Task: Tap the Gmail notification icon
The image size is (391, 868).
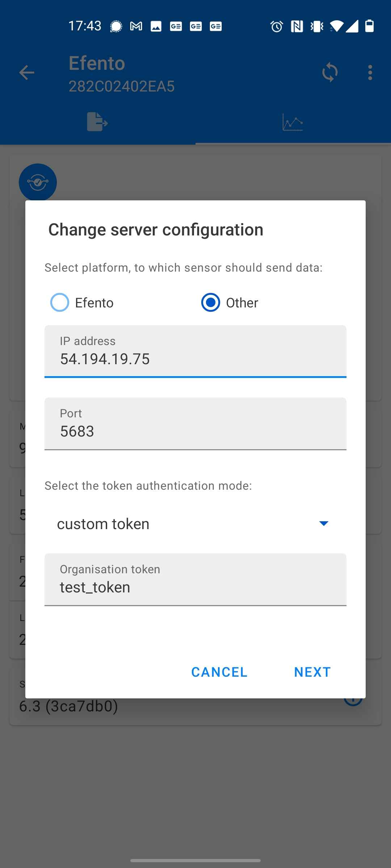Action: tap(136, 26)
